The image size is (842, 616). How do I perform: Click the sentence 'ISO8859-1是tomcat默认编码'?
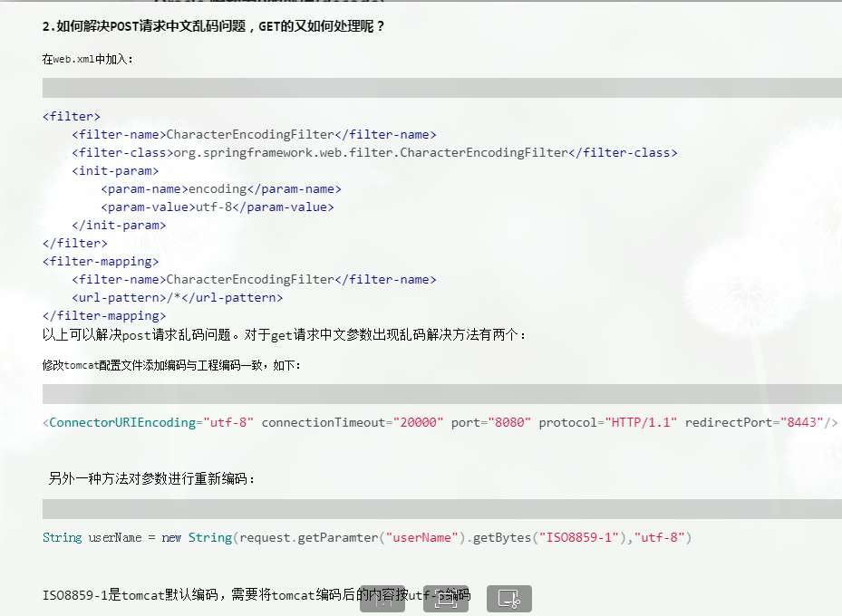click(x=131, y=595)
